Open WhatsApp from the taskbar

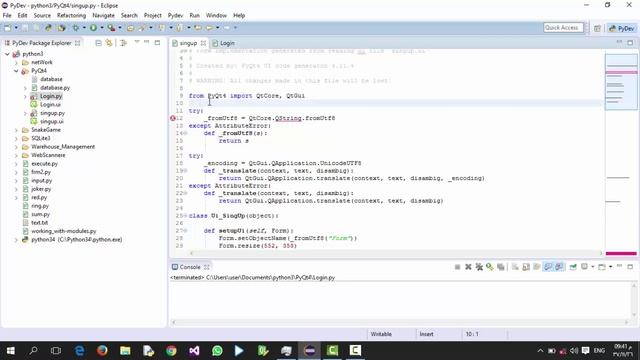coord(217,350)
